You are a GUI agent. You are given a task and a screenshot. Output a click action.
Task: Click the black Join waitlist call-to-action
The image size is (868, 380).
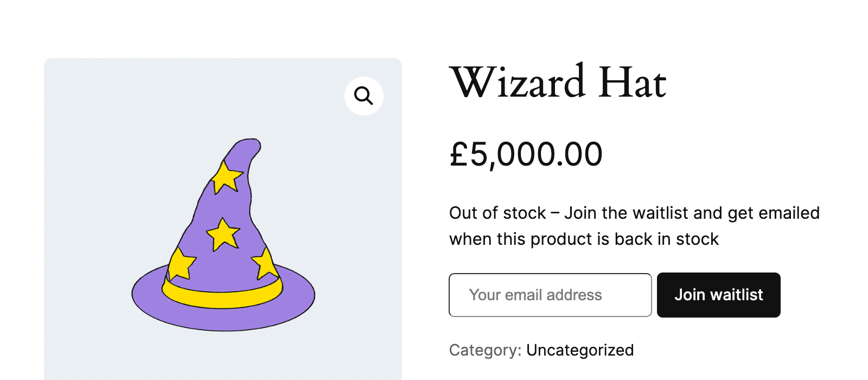[x=718, y=295]
